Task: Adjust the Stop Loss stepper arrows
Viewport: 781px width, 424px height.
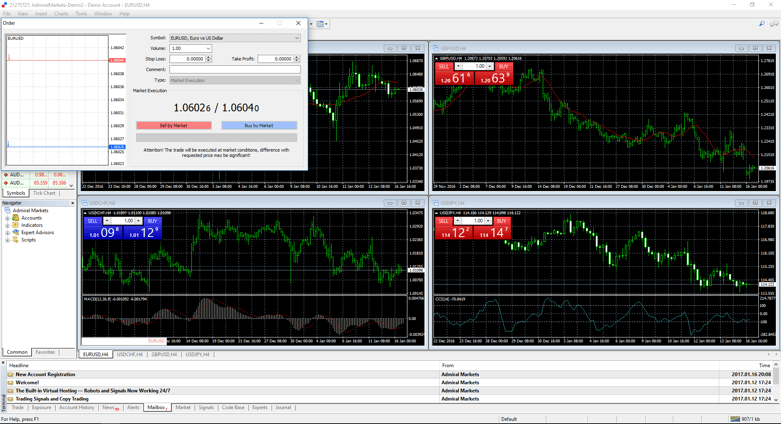Action: (209, 59)
